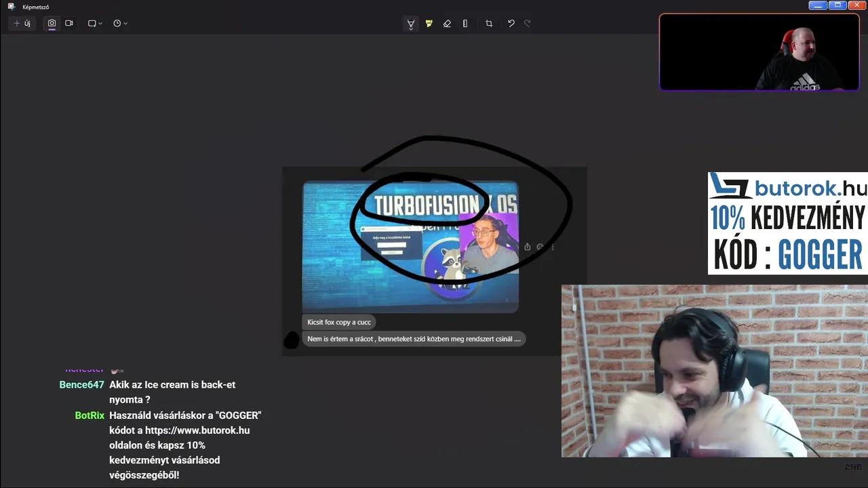868x488 pixels.
Task: Open the delay timer dropdown
Action: tap(120, 23)
